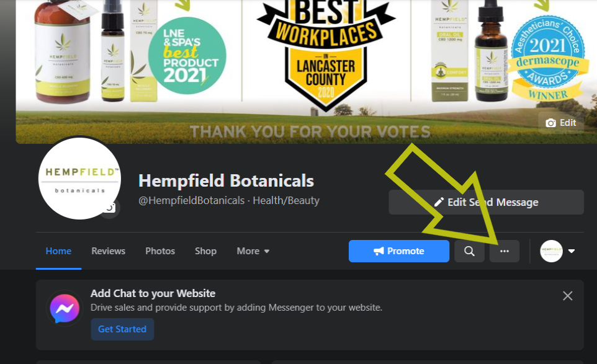The height and width of the screenshot is (364, 597).
Task: Open the page identity switcher dropdown arrow
Action: (572, 251)
